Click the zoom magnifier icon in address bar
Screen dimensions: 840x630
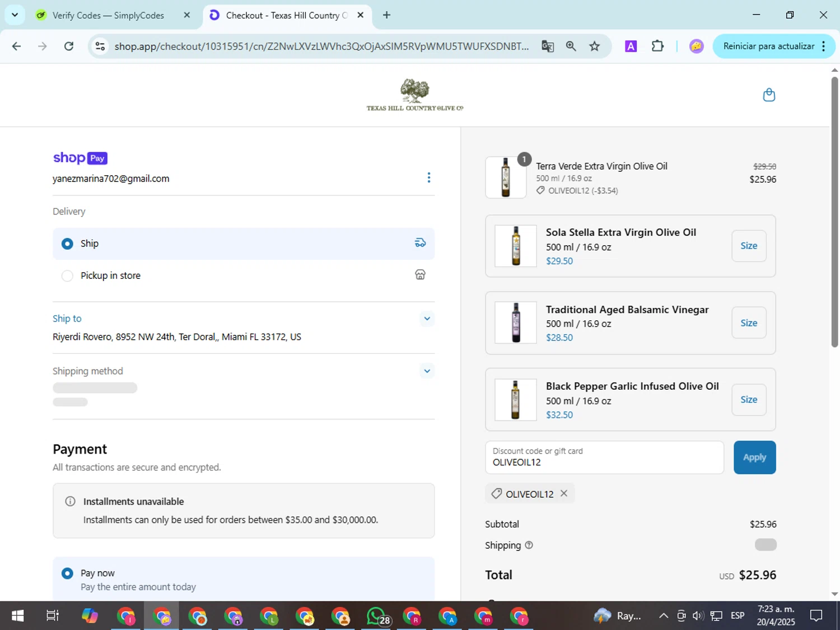pos(571,46)
